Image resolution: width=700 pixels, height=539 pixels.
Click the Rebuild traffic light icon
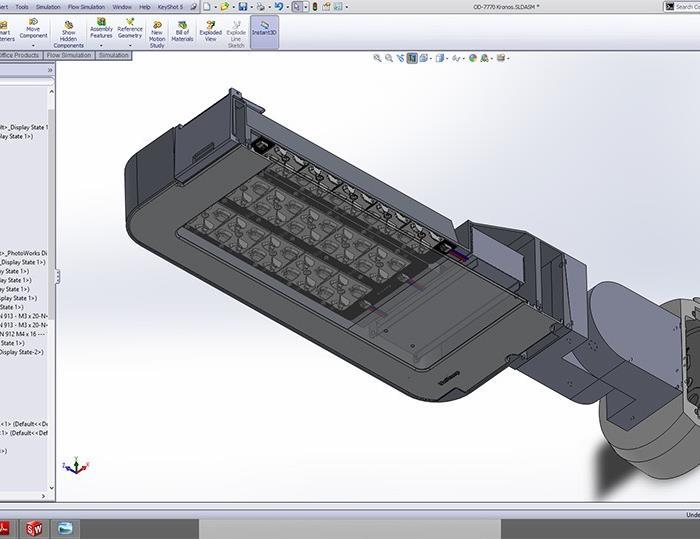point(315,7)
